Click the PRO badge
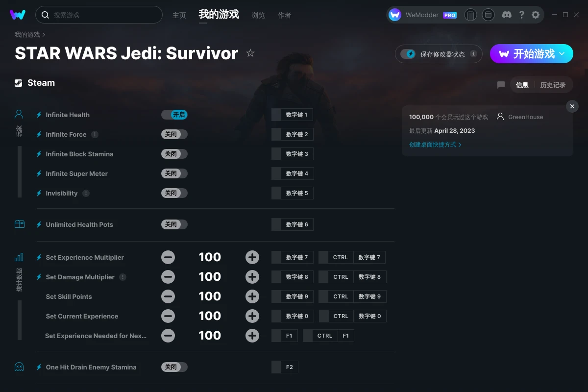 click(x=450, y=15)
